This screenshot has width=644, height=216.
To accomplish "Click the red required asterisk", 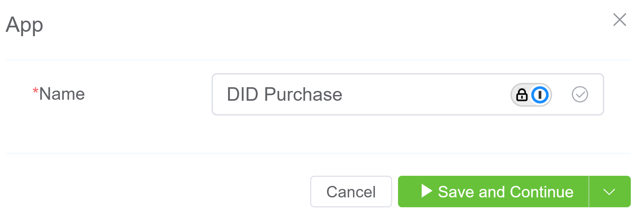I will point(35,91).
